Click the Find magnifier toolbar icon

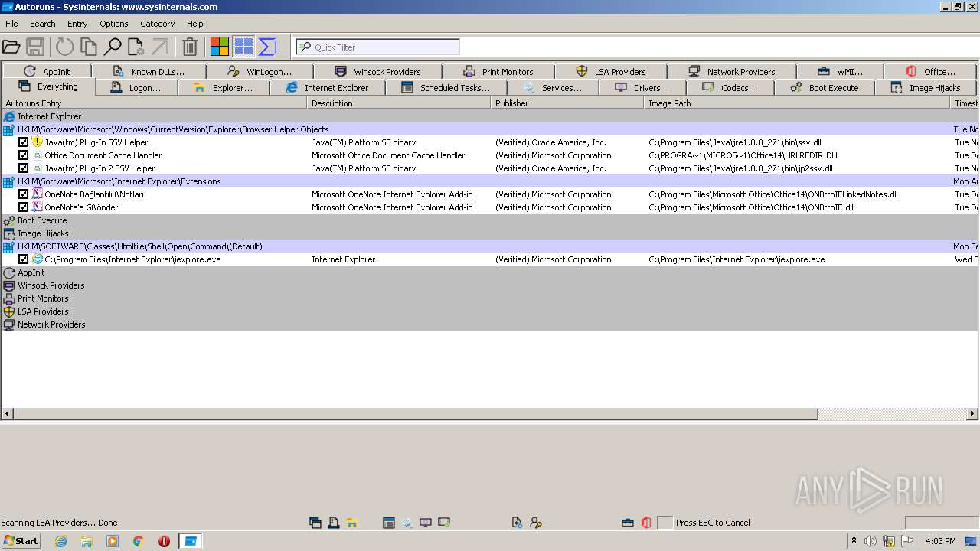pos(113,47)
